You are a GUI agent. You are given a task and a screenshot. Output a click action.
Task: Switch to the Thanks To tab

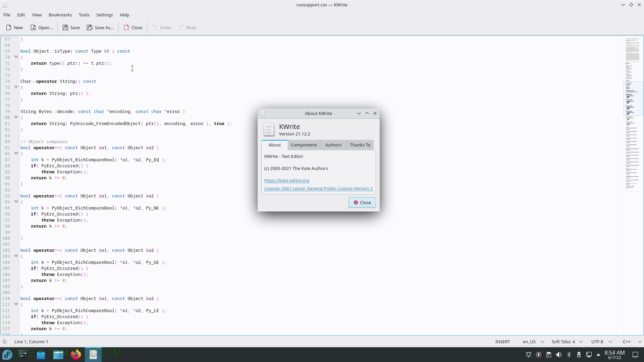point(360,145)
